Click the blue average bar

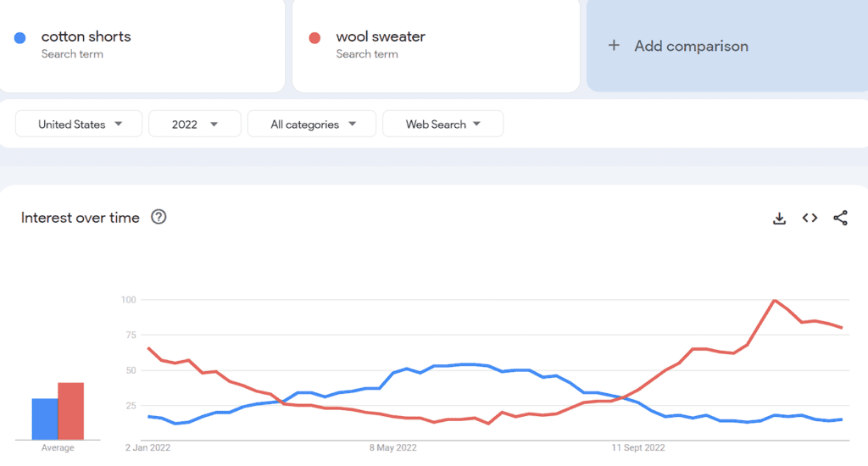click(44, 419)
